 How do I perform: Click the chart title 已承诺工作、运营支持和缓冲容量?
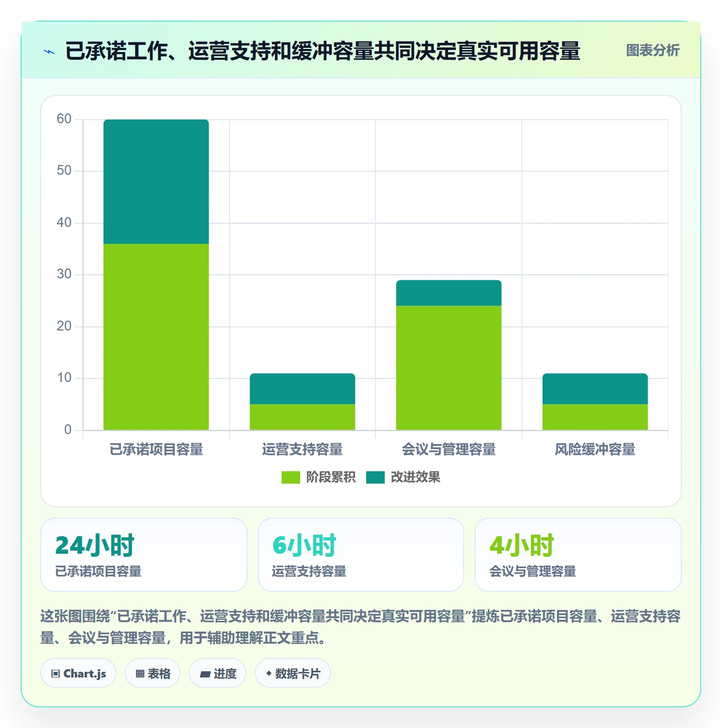click(322, 51)
